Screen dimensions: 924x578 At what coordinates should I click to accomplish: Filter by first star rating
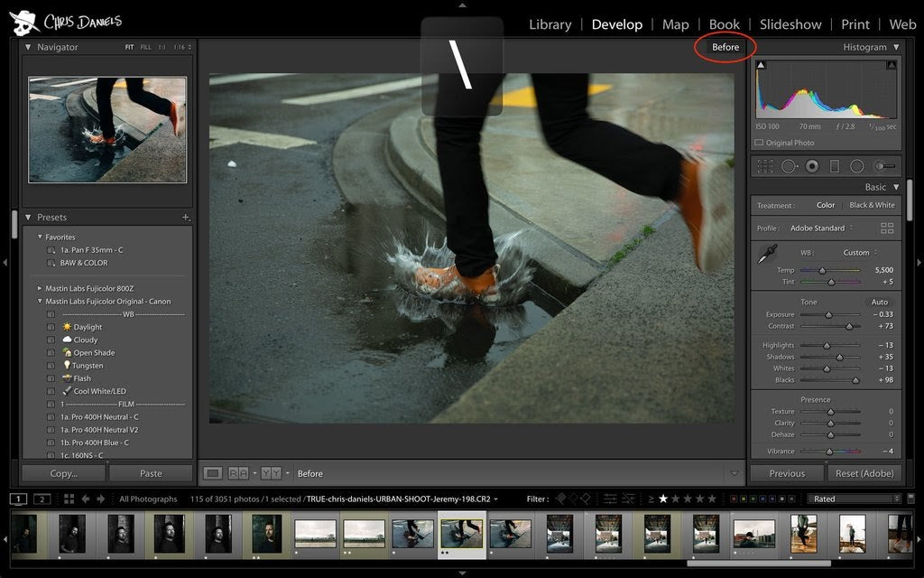pos(663,499)
